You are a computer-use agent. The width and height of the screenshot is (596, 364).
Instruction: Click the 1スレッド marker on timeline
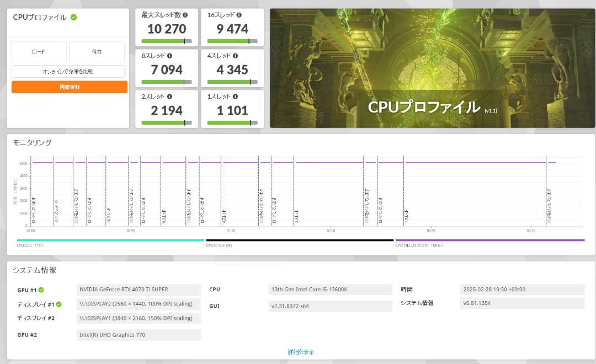coord(406,216)
